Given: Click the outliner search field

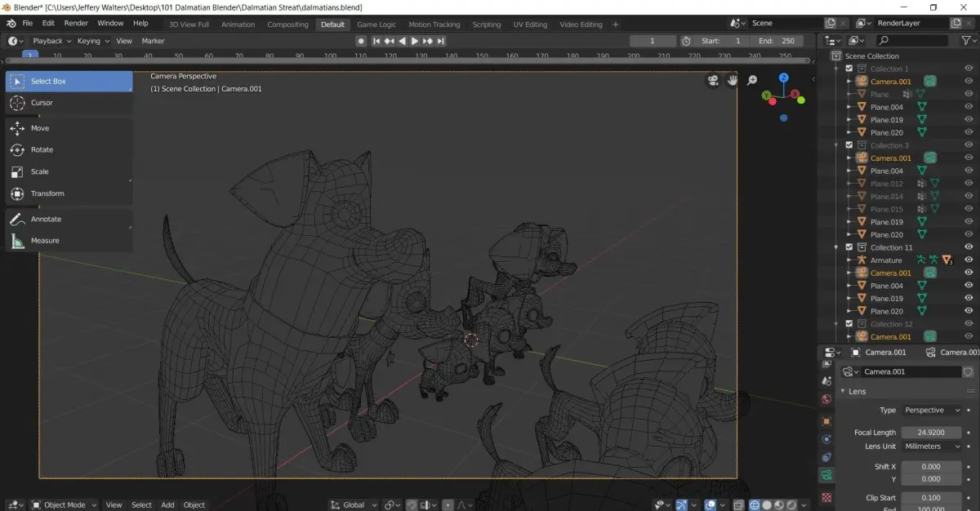Looking at the screenshot, I should point(913,40).
